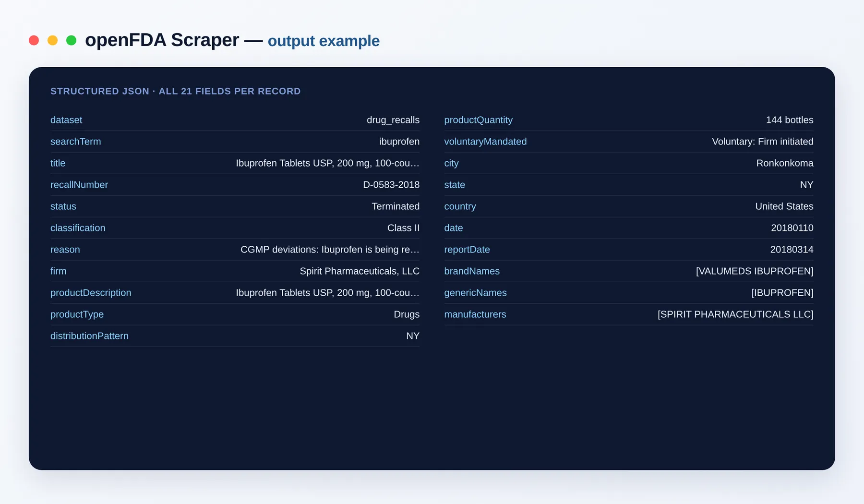Click the 'country' field name

click(x=460, y=206)
